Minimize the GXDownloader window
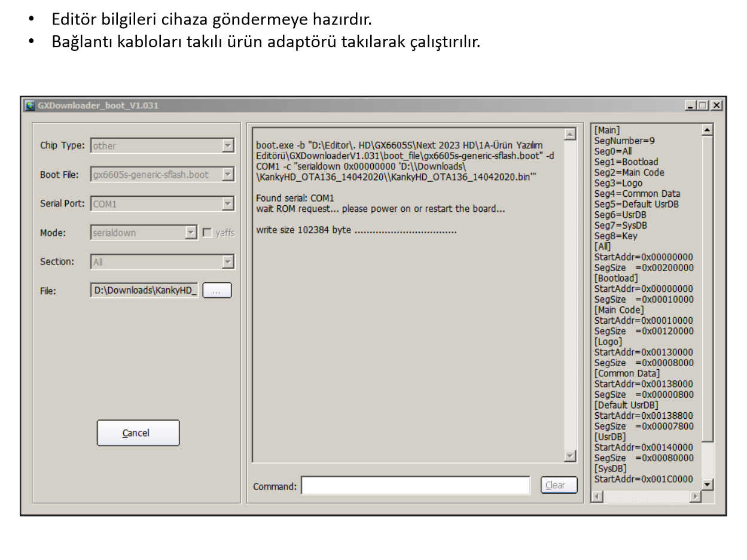Viewport: 747px width, 560px height. point(692,105)
